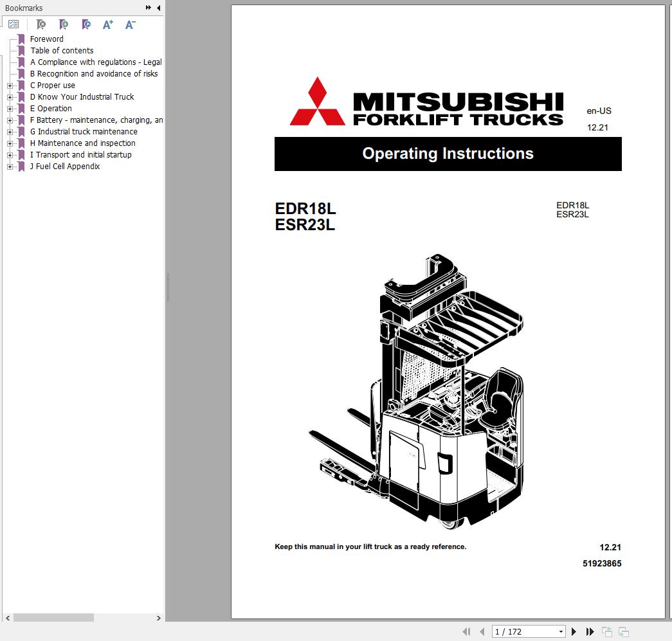Click the bold ESR23L model heading
The height and width of the screenshot is (641, 672).
305,224
